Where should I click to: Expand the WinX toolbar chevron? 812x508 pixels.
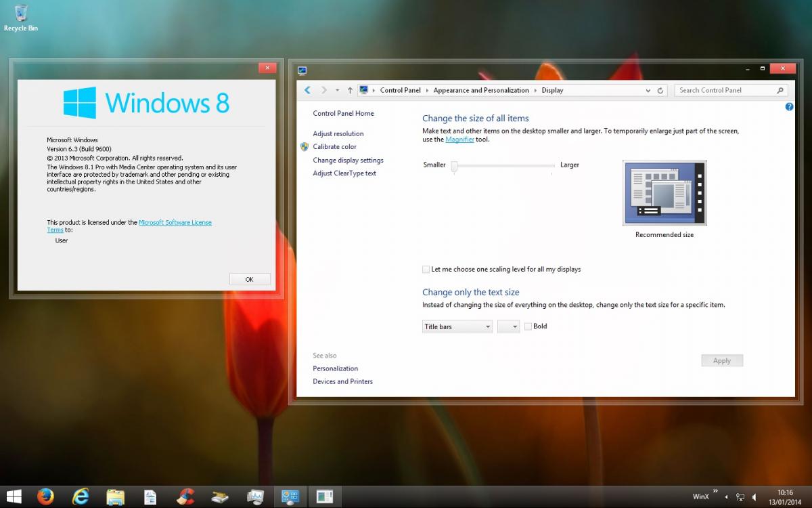click(715, 492)
